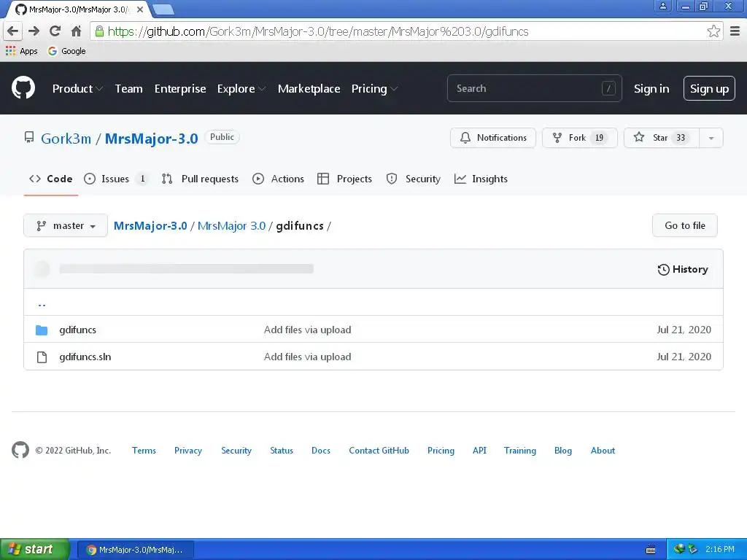Expand the Star lists dropdown arrow
747x560 pixels.
tap(711, 138)
